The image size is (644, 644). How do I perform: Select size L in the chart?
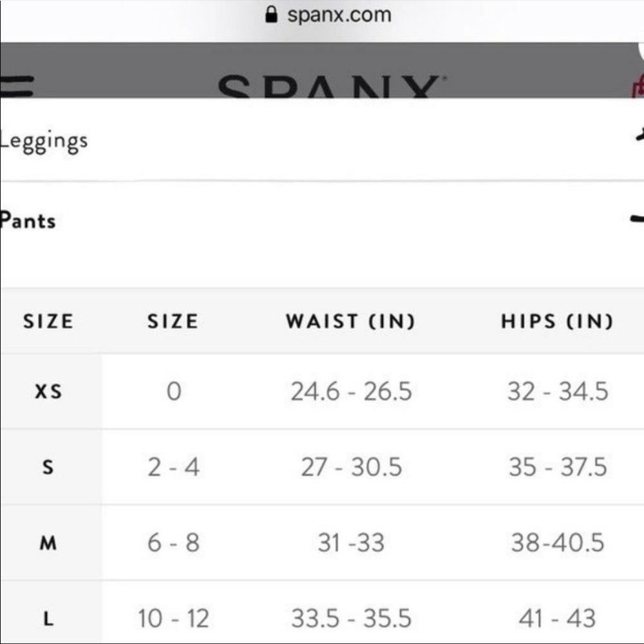click(48, 619)
